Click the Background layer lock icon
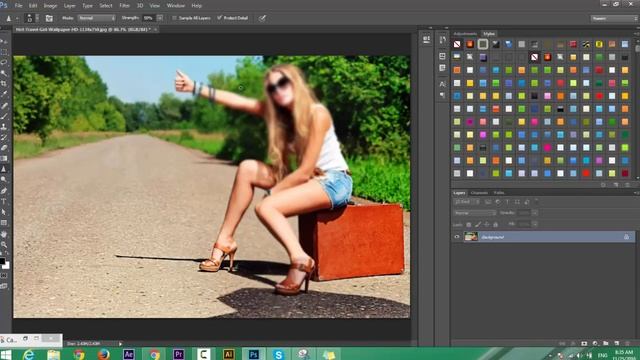 [x=627, y=237]
